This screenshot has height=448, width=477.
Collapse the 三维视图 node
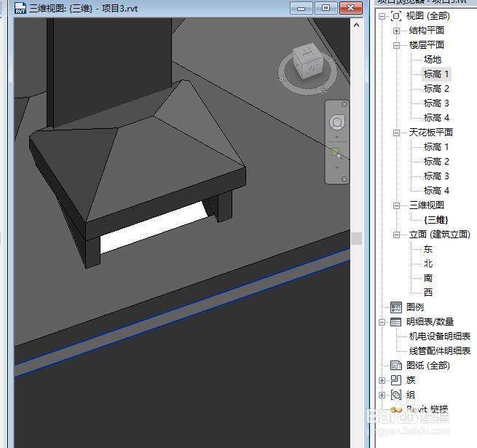coord(396,205)
